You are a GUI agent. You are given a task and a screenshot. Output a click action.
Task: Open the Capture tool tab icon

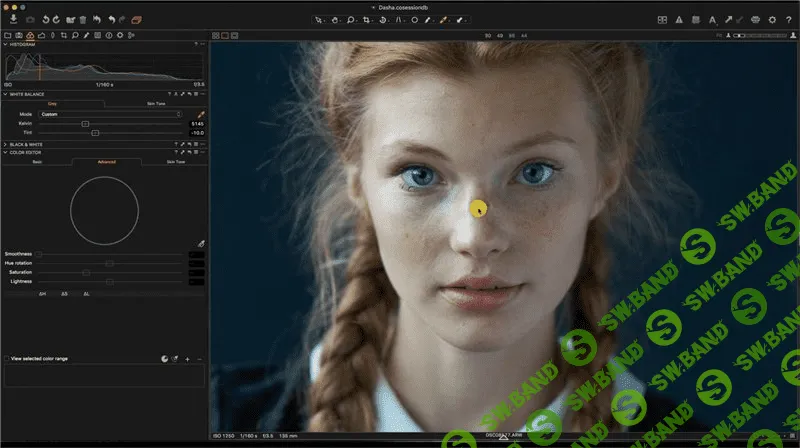coord(19,35)
